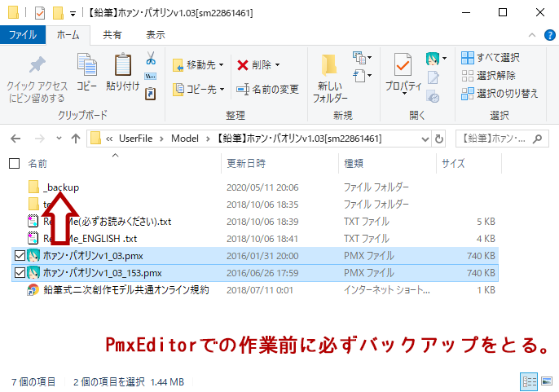Select the ENGLISH ReadMe txt file

(90, 239)
